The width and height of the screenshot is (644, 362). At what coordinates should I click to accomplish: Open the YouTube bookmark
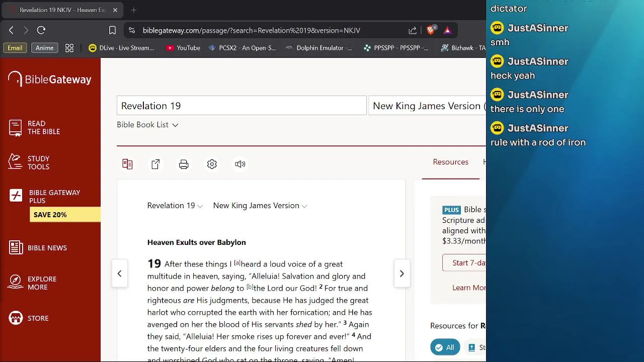tap(183, 48)
